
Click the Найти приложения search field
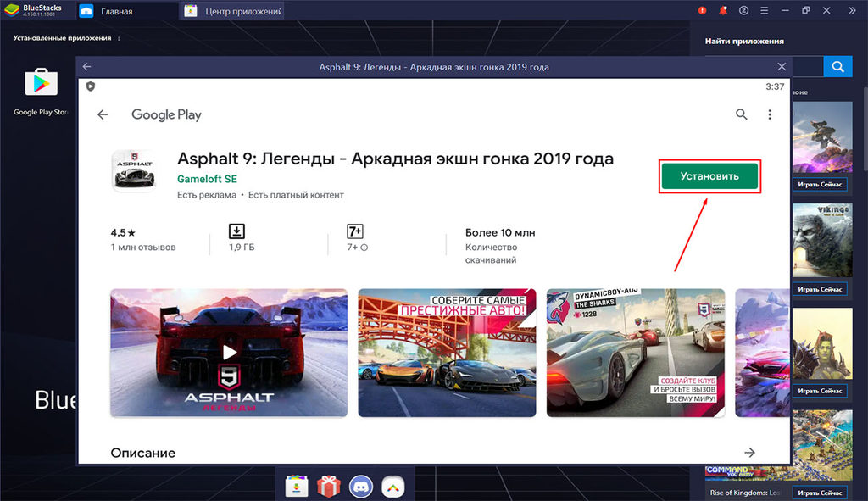coord(807,67)
